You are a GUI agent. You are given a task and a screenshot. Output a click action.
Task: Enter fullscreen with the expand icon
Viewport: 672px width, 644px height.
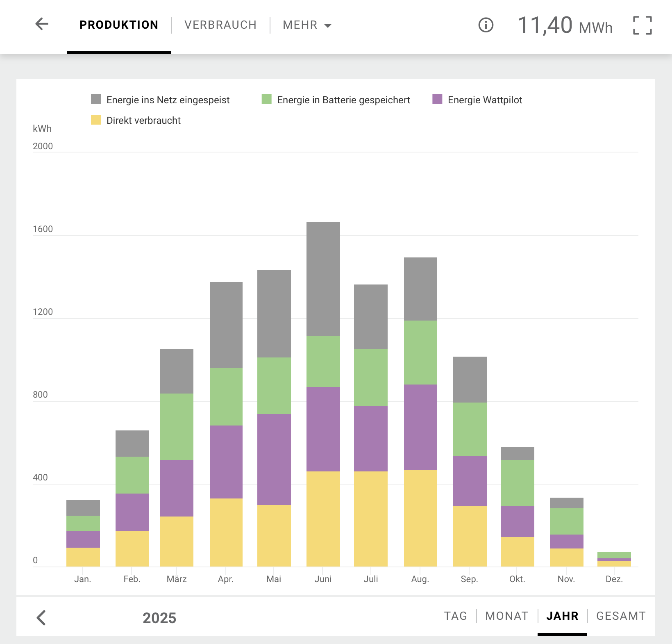pyautogui.click(x=642, y=25)
